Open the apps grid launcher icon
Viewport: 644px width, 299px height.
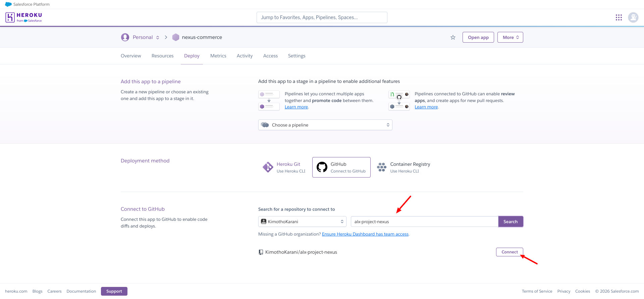(x=619, y=17)
